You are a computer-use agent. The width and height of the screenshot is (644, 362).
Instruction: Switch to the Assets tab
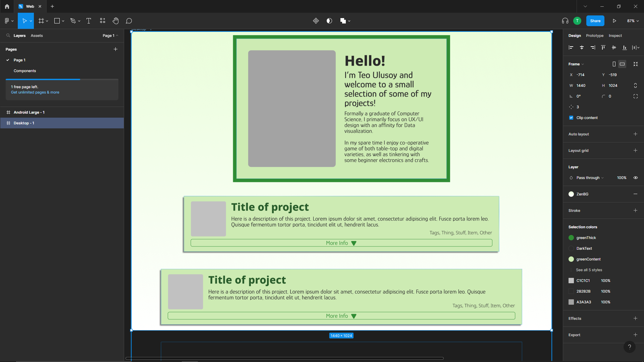point(37,36)
